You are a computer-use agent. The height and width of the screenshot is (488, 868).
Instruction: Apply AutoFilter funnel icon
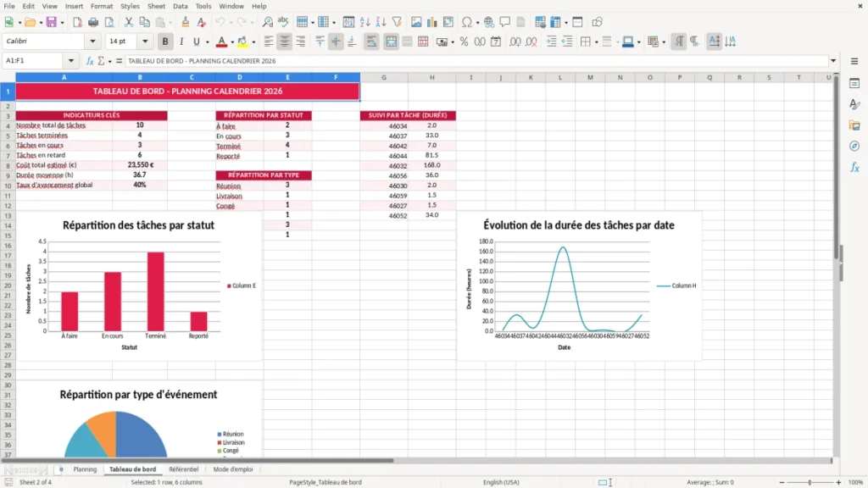point(397,22)
